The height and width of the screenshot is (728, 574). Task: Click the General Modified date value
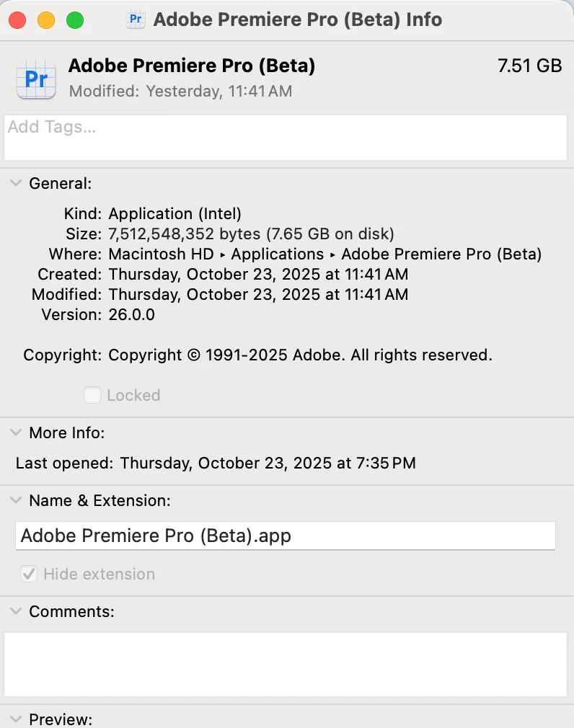tap(258, 295)
